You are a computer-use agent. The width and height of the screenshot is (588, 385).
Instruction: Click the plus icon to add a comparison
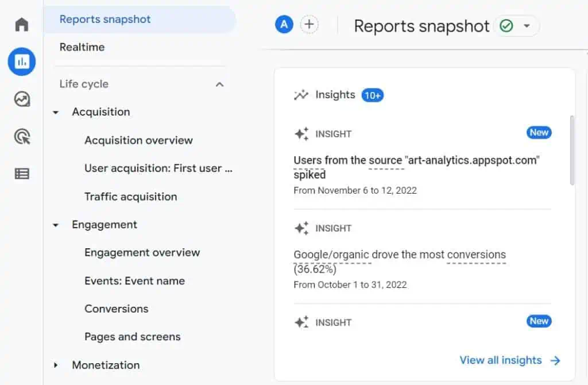[309, 25]
